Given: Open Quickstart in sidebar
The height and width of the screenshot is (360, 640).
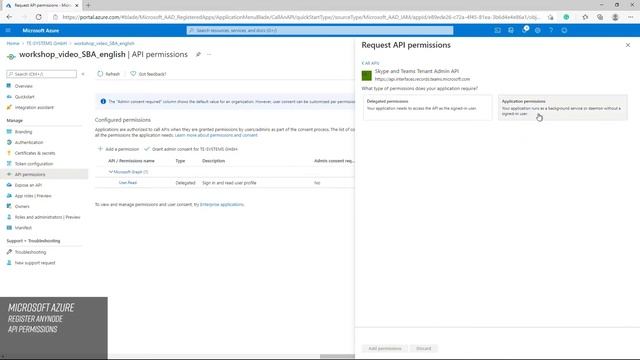Looking at the screenshot, I should click(24, 97).
